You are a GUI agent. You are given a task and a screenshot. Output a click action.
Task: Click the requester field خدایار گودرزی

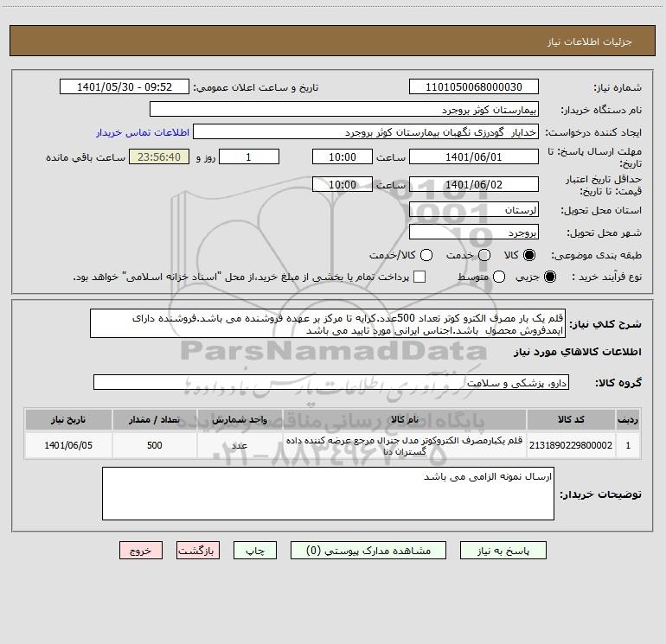point(366,132)
